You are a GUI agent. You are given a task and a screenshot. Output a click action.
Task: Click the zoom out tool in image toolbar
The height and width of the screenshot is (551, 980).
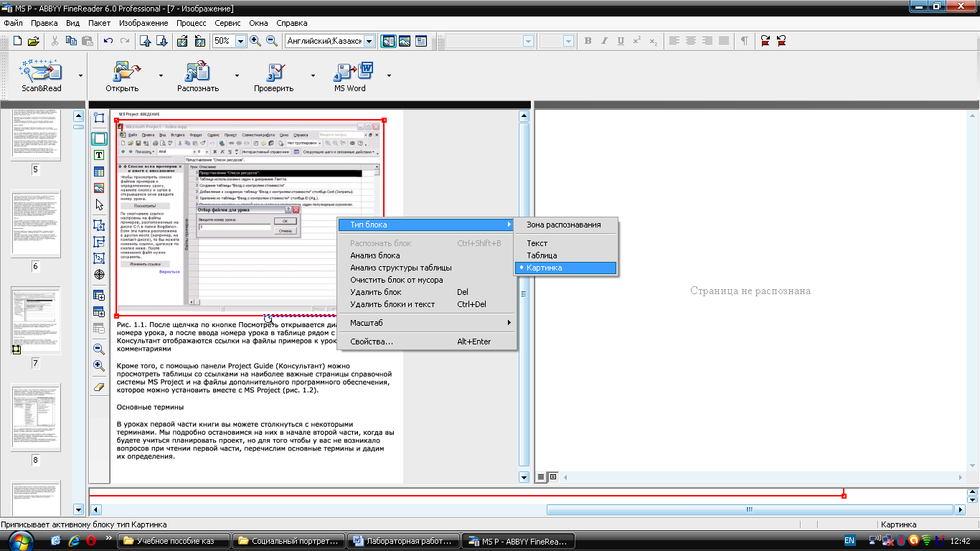(99, 349)
